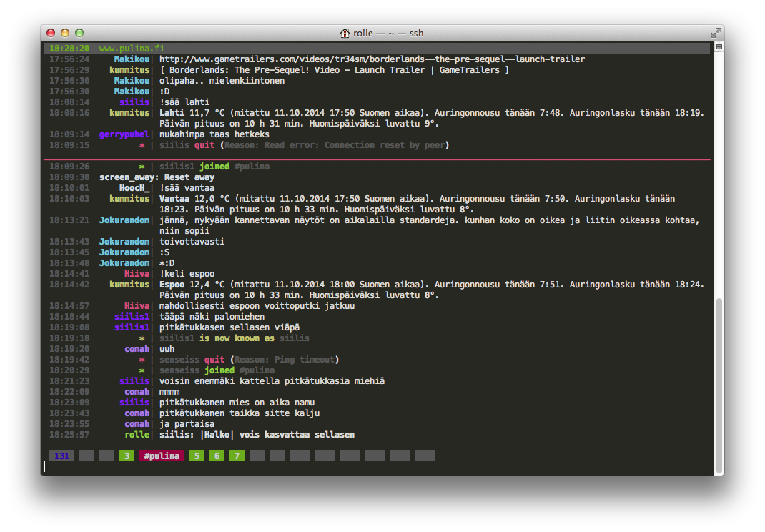Image resolution: width=765 pixels, height=532 pixels.
Task: Switch to window tab 7
Action: [x=237, y=456]
